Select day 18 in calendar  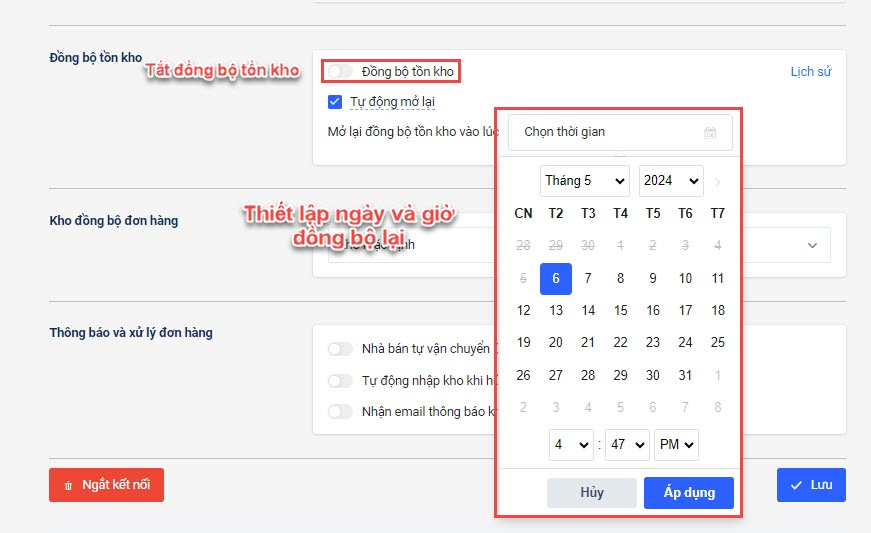click(718, 311)
